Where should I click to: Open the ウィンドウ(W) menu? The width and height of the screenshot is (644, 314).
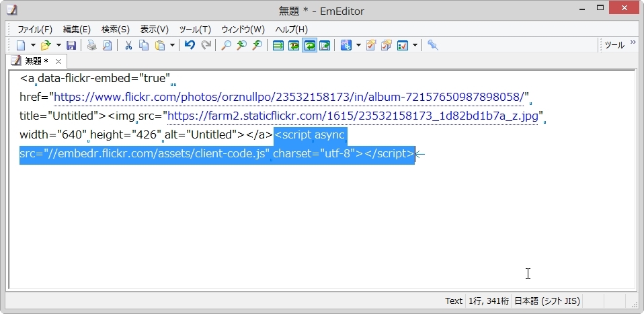pos(243,30)
